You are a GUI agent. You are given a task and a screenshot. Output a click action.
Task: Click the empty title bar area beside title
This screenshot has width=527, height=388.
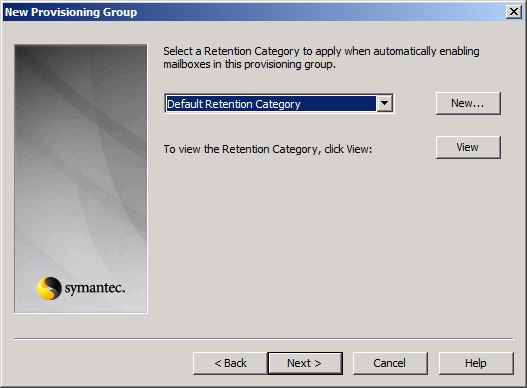coord(319,12)
